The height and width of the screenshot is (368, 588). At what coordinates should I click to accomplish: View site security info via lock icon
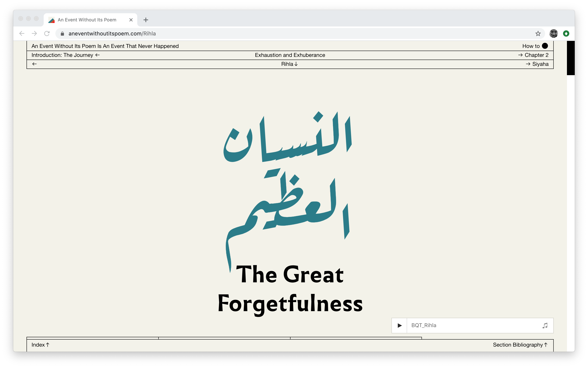click(62, 33)
